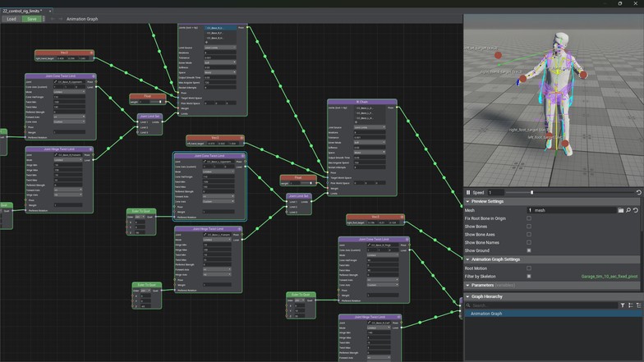Select the bottommost Euler To Quat node header
This screenshot has width=644, height=362.
click(301, 295)
